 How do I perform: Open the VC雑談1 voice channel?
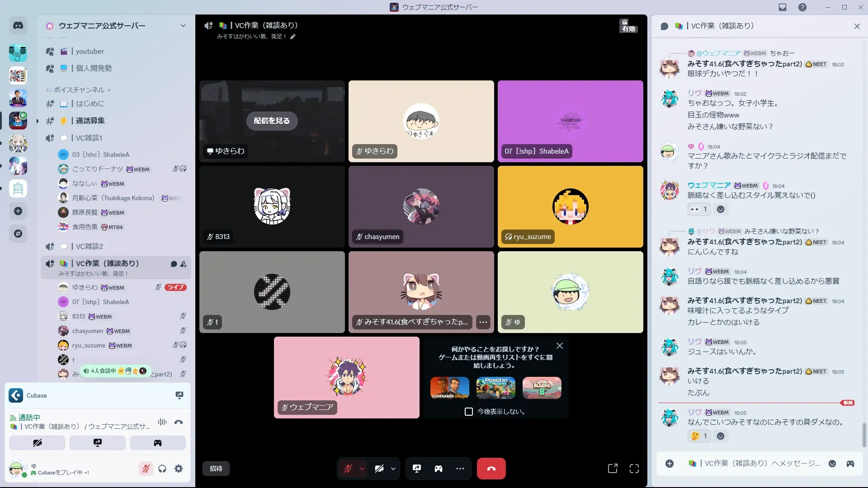coord(89,138)
